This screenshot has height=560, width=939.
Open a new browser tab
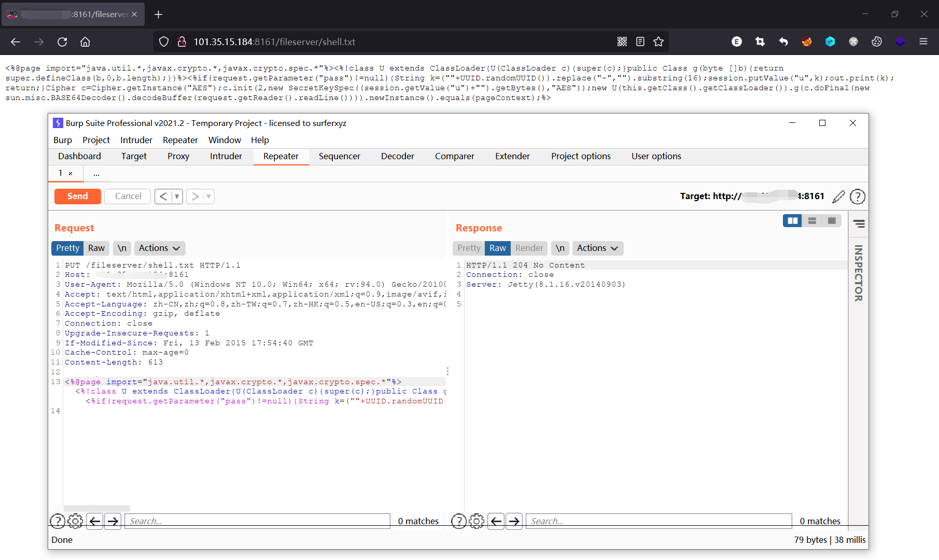(159, 15)
